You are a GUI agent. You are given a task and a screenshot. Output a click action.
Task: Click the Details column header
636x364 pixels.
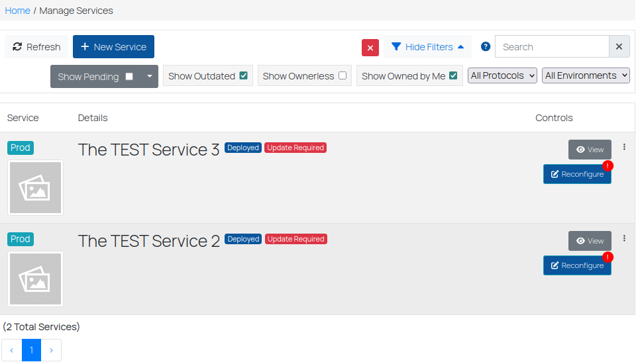93,118
